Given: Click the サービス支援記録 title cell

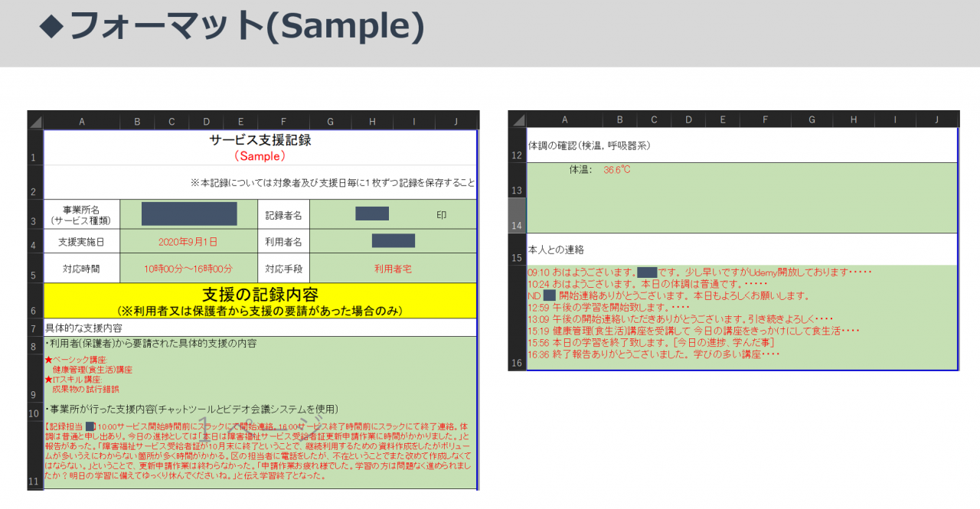Looking at the screenshot, I should (260, 148).
